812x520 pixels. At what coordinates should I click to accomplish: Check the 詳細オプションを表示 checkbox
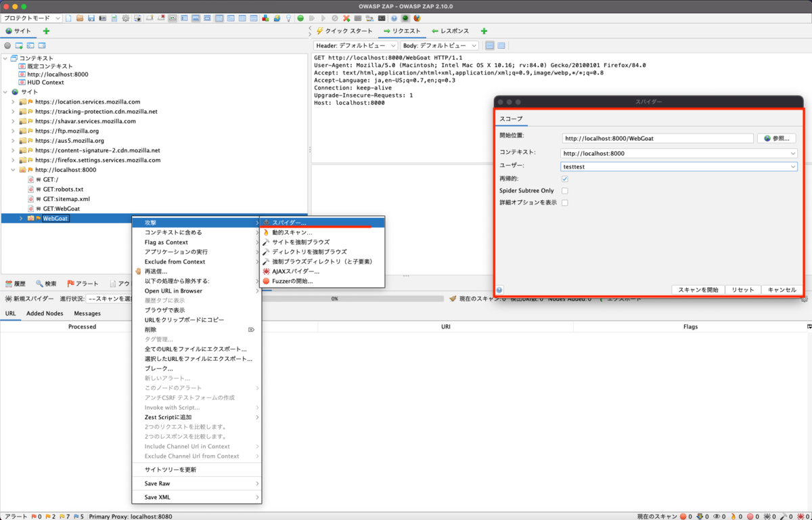[x=565, y=202]
